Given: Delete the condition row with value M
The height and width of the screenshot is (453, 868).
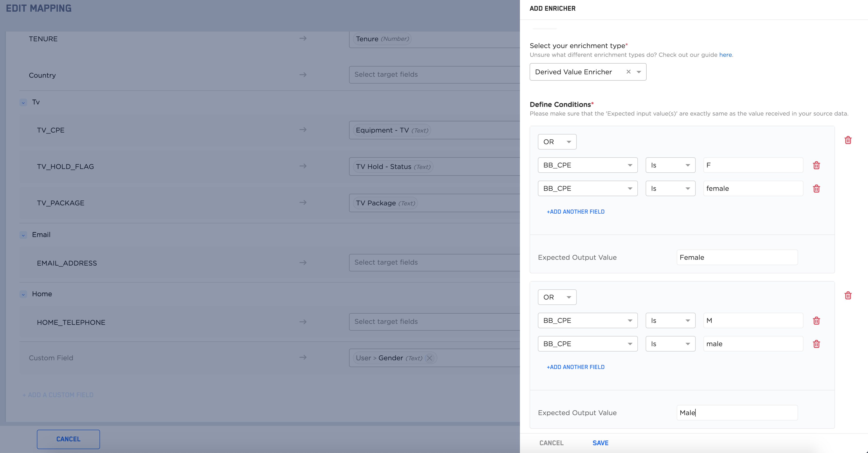Looking at the screenshot, I should click(x=816, y=320).
